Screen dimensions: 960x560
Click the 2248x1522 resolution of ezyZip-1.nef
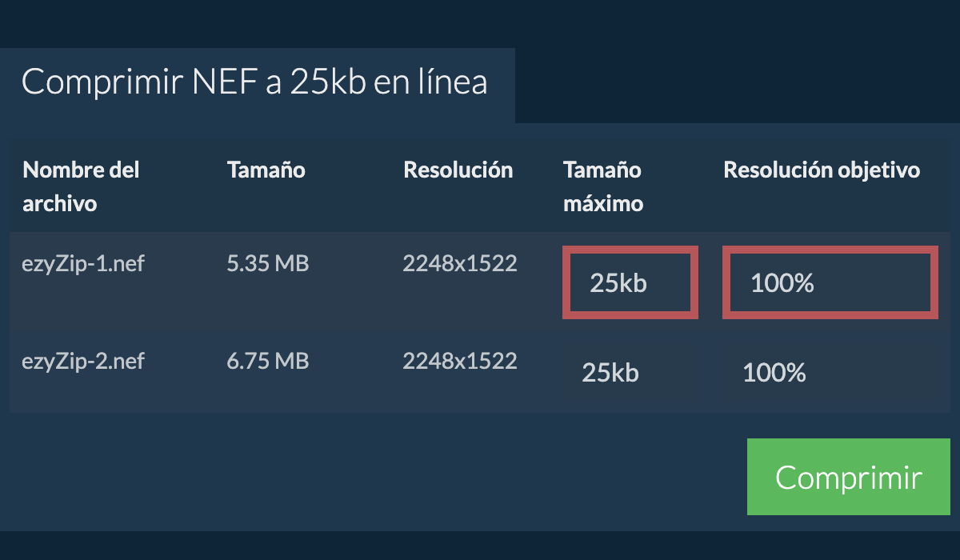459,263
